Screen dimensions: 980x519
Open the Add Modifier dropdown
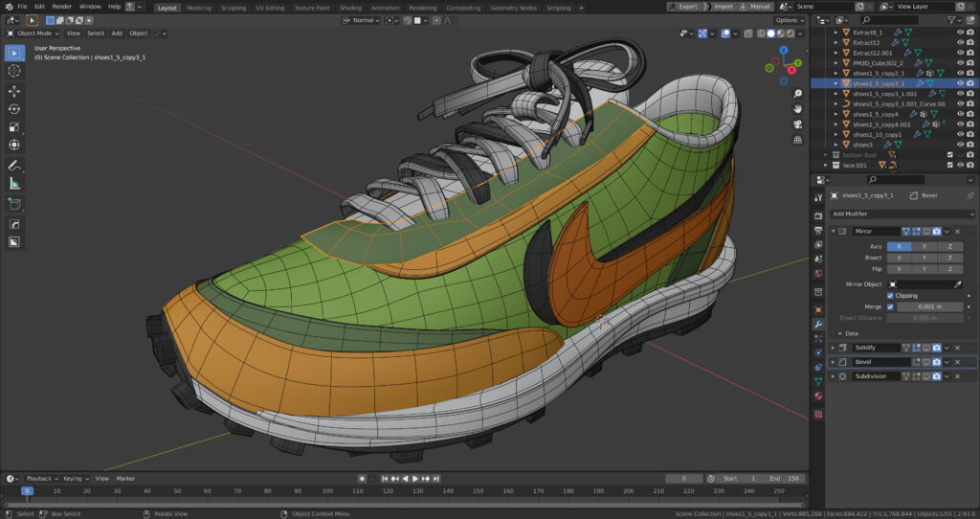902,214
